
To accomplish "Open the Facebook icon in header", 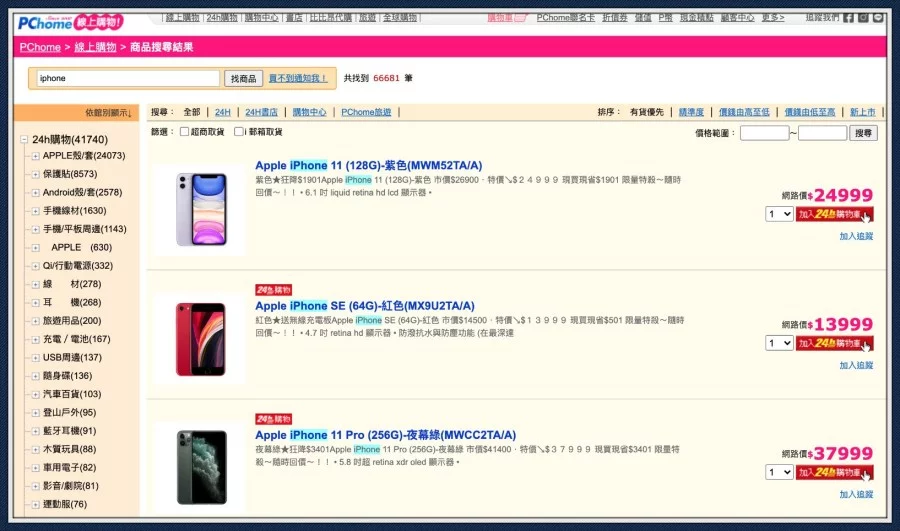I will pyautogui.click(x=848, y=18).
